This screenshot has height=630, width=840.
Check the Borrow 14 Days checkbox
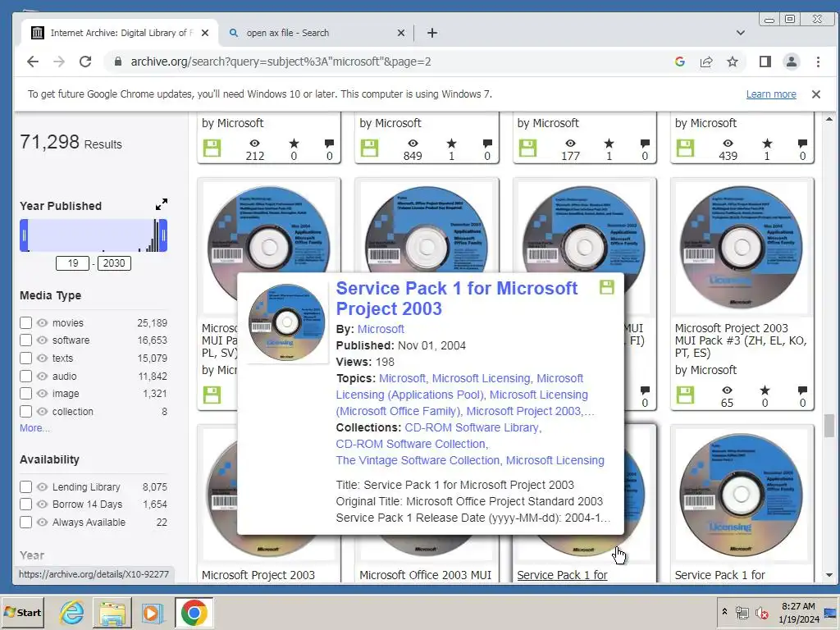pyautogui.click(x=25, y=504)
